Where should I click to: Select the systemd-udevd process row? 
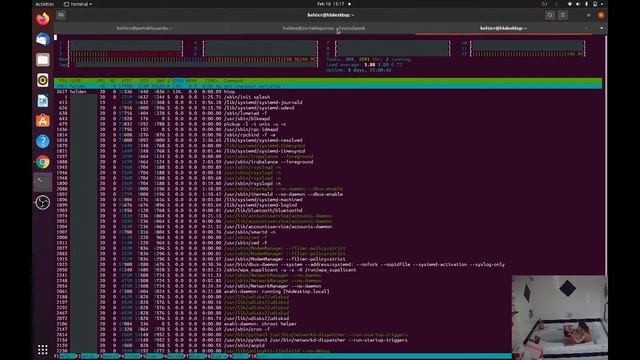pos(328,108)
